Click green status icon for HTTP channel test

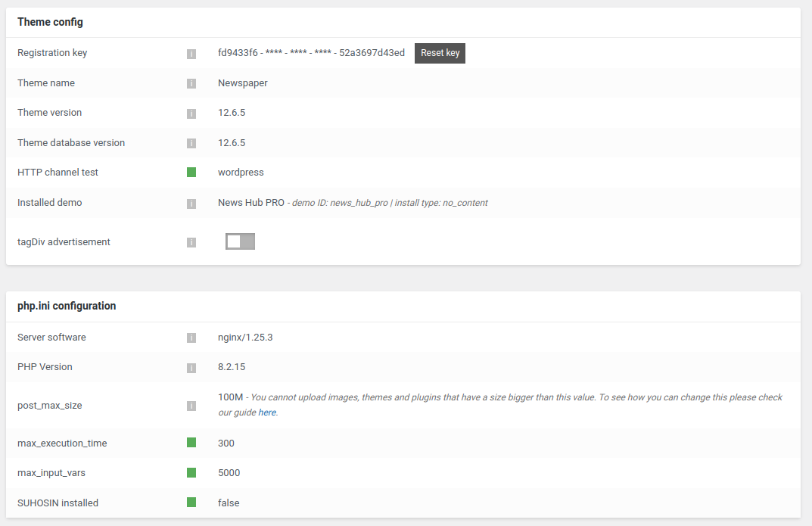pyautogui.click(x=191, y=173)
